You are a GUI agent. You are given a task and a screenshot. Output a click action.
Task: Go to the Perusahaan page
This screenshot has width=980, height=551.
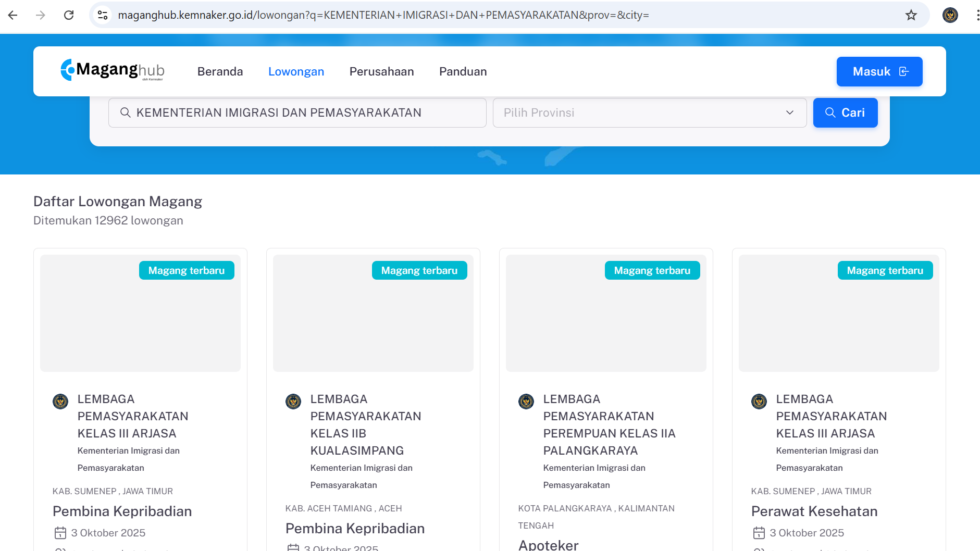click(x=381, y=71)
